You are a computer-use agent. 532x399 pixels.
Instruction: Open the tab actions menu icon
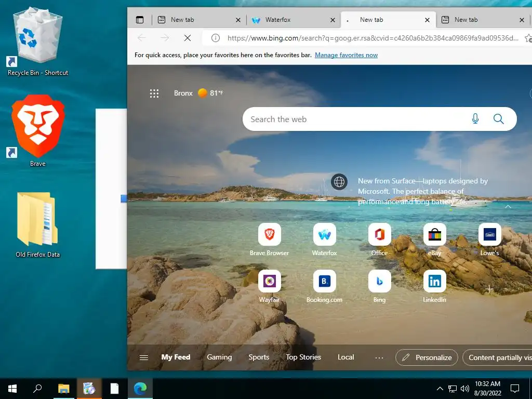[140, 20]
